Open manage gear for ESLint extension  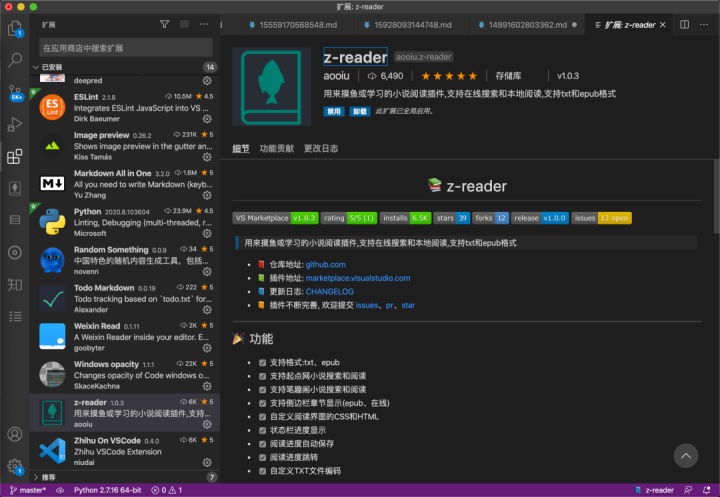[207, 119]
